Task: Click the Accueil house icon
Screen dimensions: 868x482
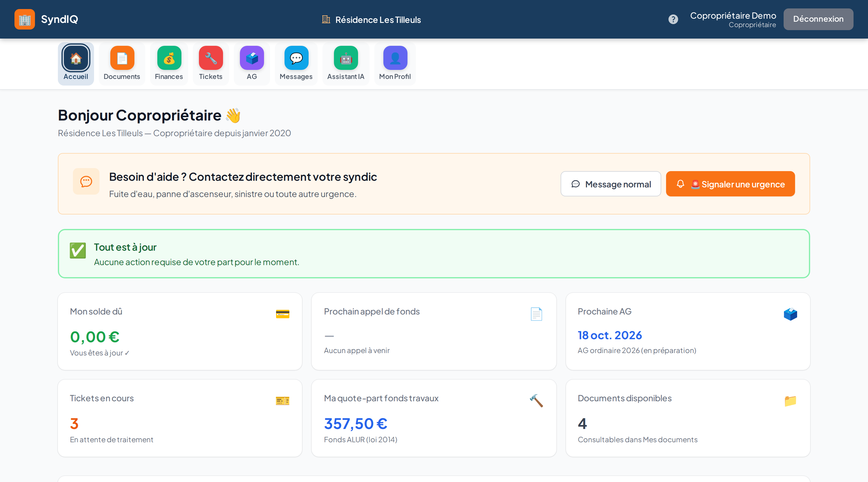Action: coord(76,58)
